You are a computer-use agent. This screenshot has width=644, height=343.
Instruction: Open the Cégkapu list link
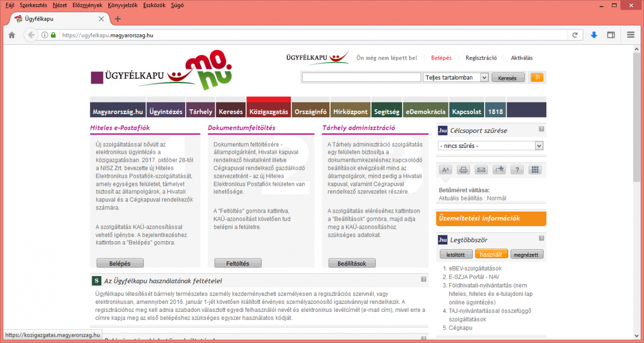[461, 327]
